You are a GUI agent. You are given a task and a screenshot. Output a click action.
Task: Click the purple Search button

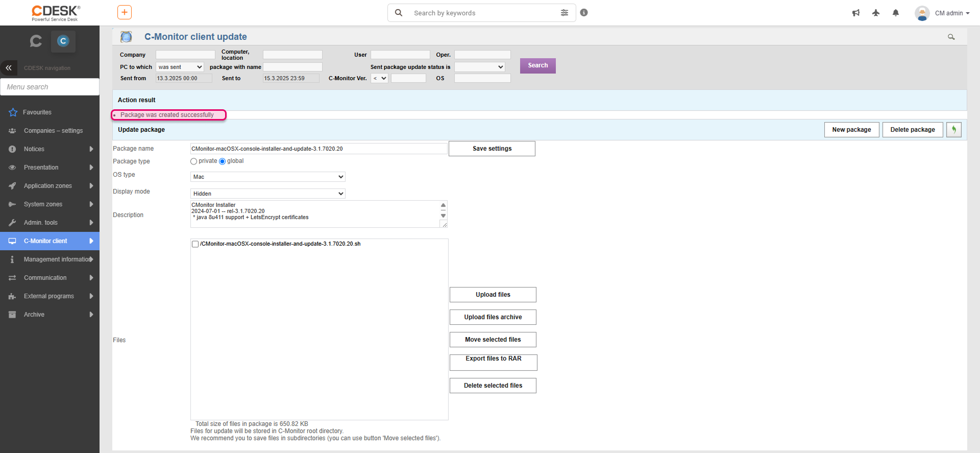coord(538,65)
